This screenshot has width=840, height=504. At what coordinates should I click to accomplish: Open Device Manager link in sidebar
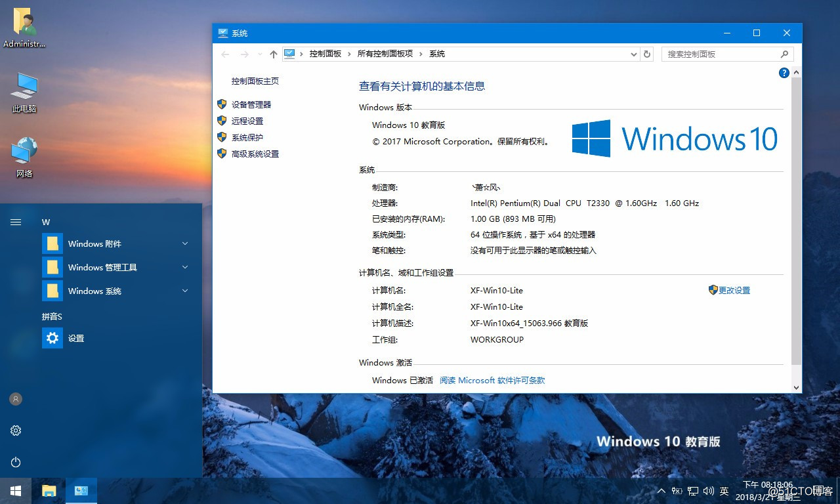(251, 104)
